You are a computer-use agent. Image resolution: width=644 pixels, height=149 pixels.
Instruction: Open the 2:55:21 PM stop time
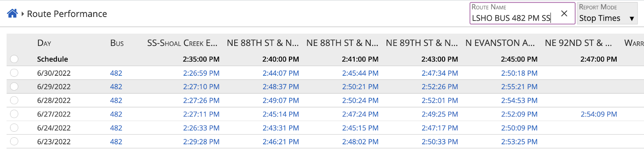click(519, 87)
